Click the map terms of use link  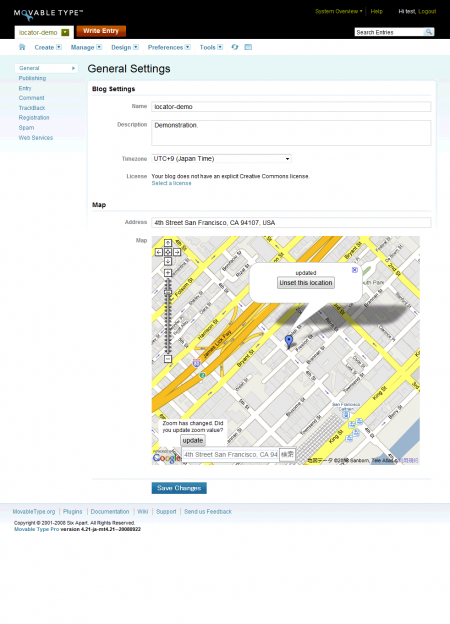click(409, 460)
